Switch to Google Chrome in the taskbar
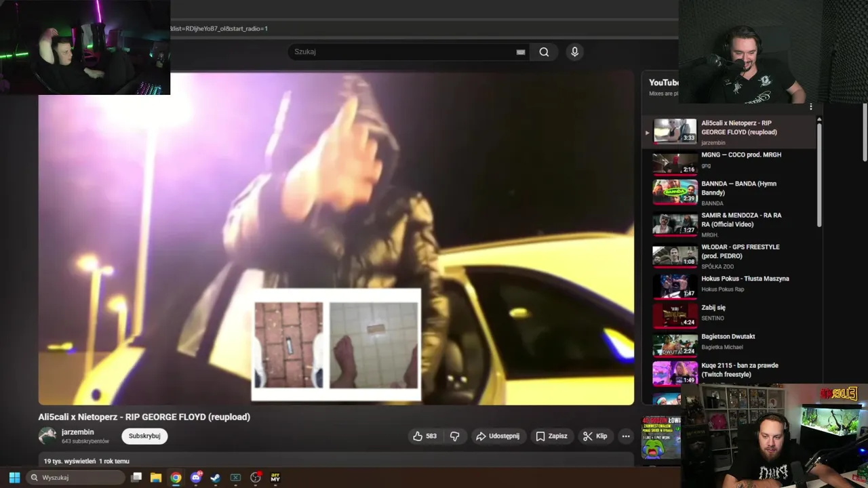 click(176, 477)
